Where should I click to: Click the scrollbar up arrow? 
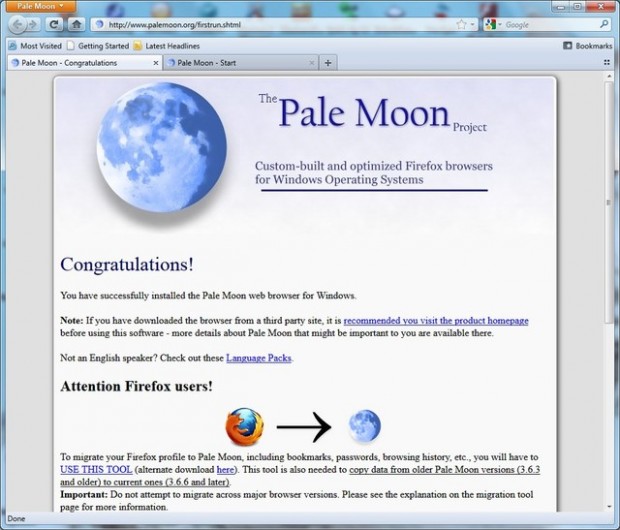pyautogui.click(x=608, y=76)
